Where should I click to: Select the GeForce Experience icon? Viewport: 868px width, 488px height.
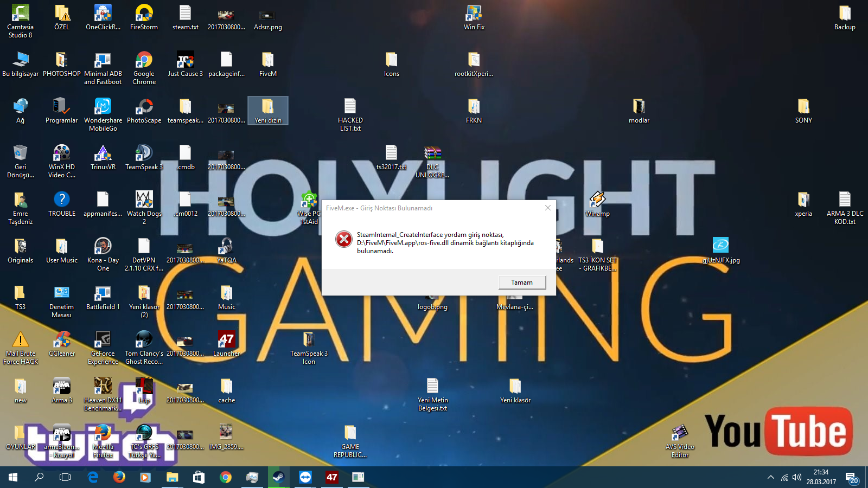click(x=103, y=348)
